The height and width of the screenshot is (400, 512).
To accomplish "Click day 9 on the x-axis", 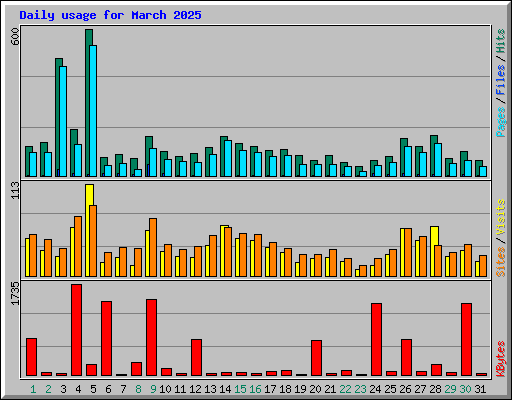I will pyautogui.click(x=153, y=389).
